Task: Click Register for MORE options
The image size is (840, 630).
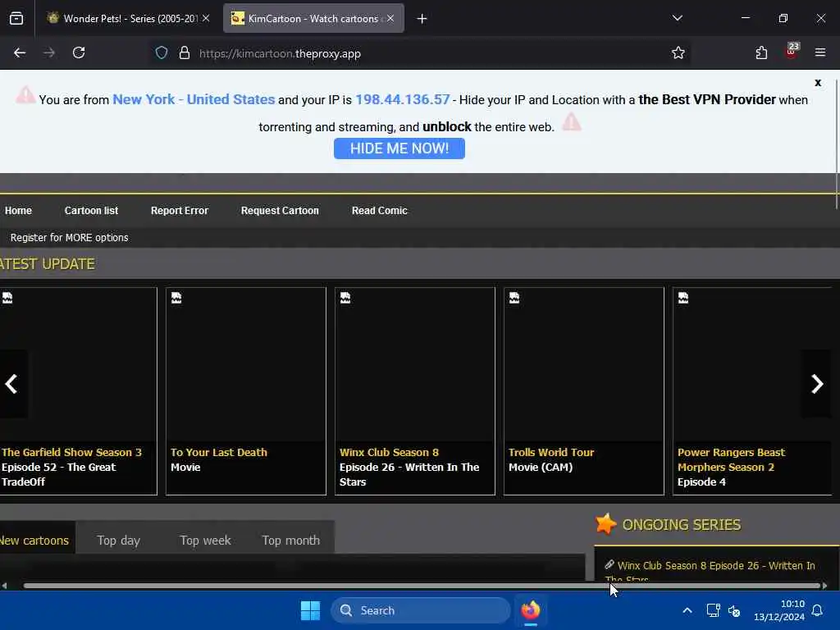Action: pos(69,237)
